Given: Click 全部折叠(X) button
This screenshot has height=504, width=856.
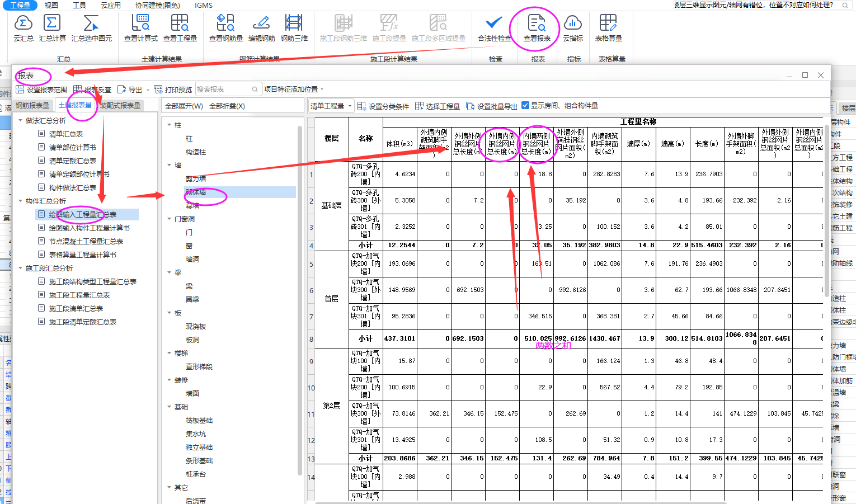Looking at the screenshot, I should tap(227, 106).
